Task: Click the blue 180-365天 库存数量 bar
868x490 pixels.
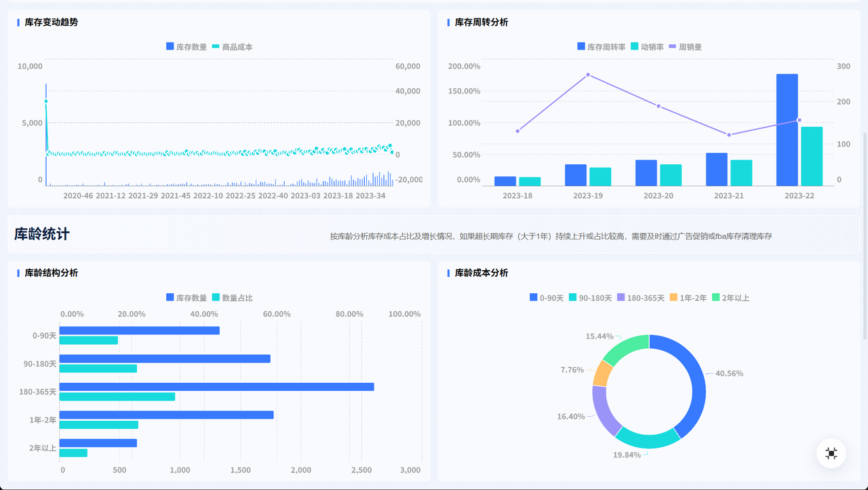Action: click(217, 387)
